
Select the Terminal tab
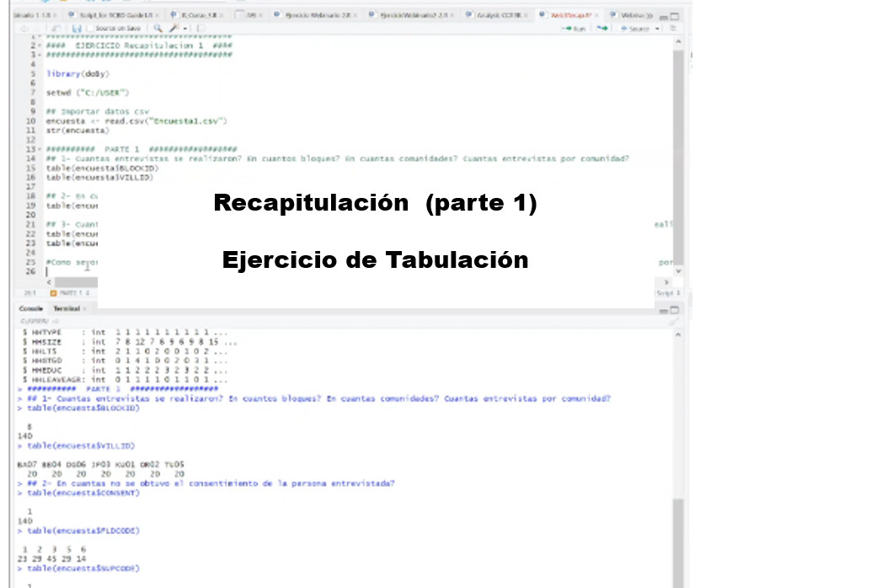[x=66, y=308]
